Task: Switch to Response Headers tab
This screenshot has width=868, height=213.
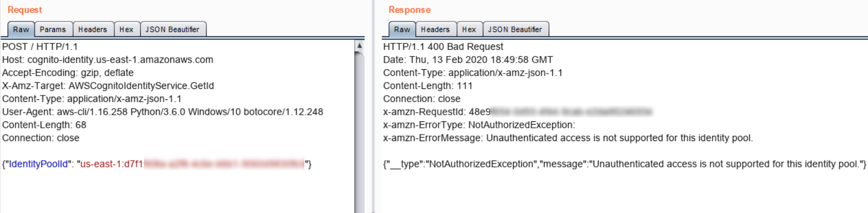Action: [435, 30]
